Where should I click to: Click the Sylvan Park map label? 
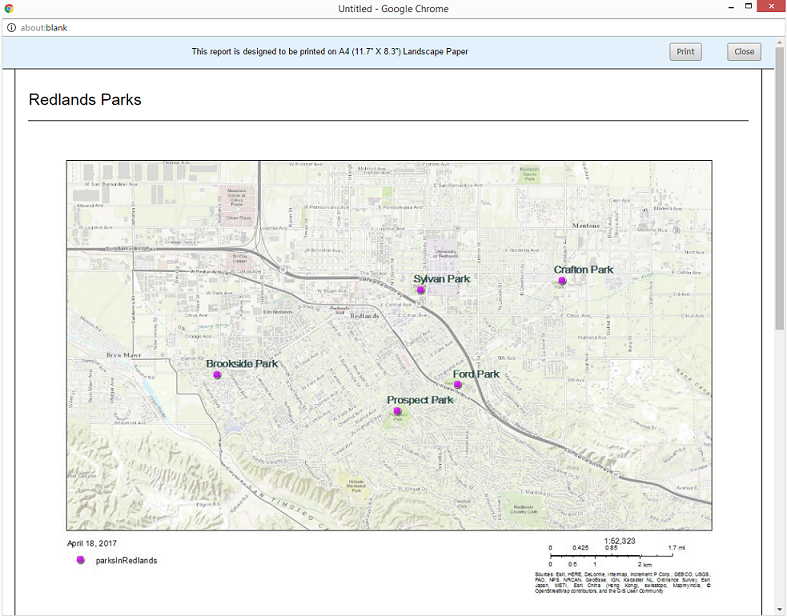click(x=442, y=279)
